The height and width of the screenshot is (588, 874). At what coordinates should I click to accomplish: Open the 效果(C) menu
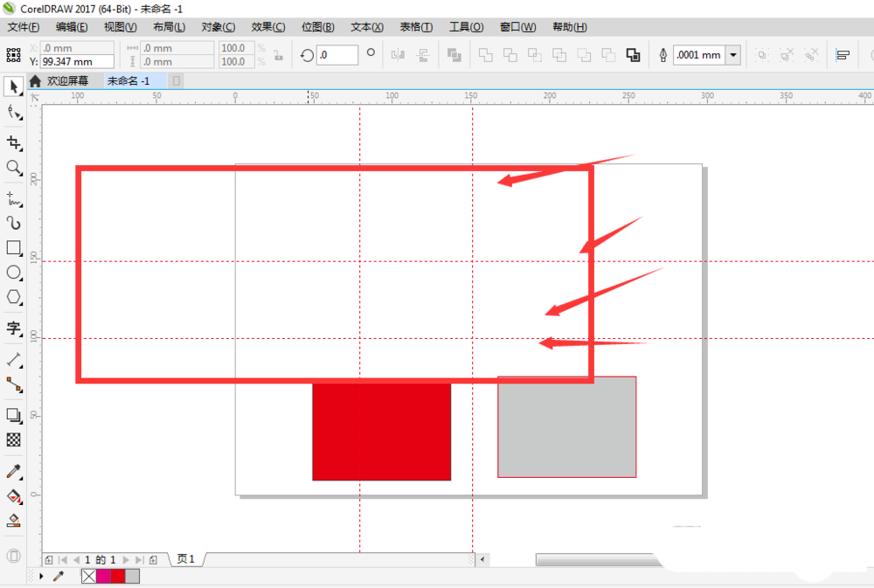[267, 27]
